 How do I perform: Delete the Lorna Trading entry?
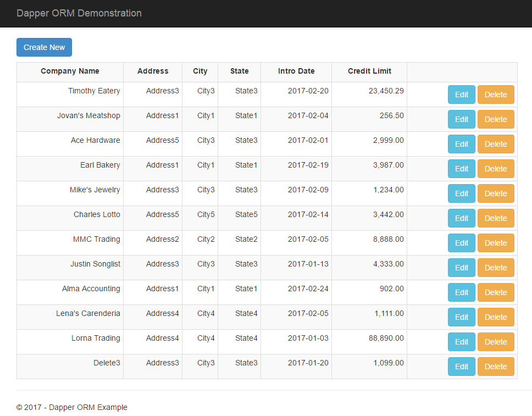pos(495,342)
